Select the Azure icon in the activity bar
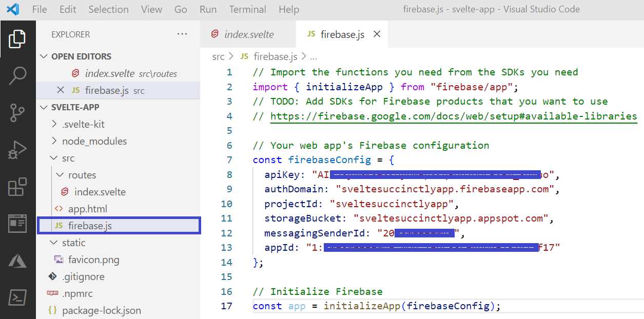 tap(18, 261)
